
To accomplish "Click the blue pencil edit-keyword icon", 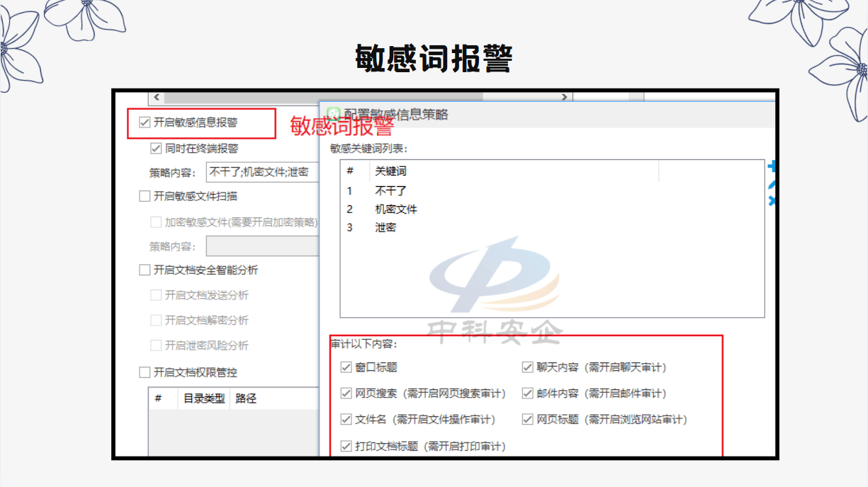I will 772,184.
